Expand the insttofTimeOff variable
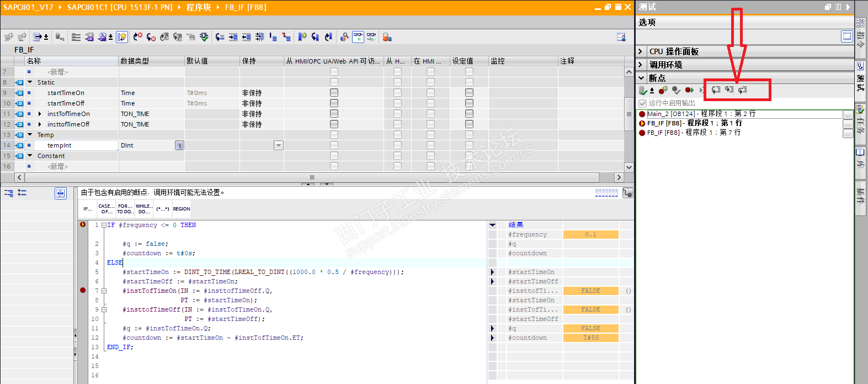 (40, 124)
